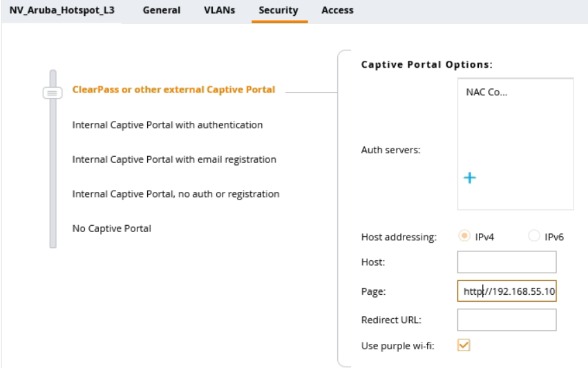Select the IPv4 host addressing option

point(465,236)
